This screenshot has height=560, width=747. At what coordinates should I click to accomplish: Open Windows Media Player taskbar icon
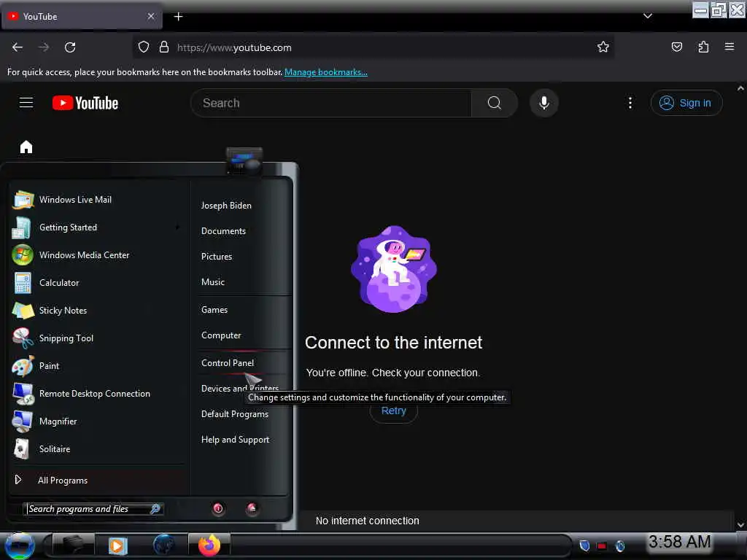[117, 545]
